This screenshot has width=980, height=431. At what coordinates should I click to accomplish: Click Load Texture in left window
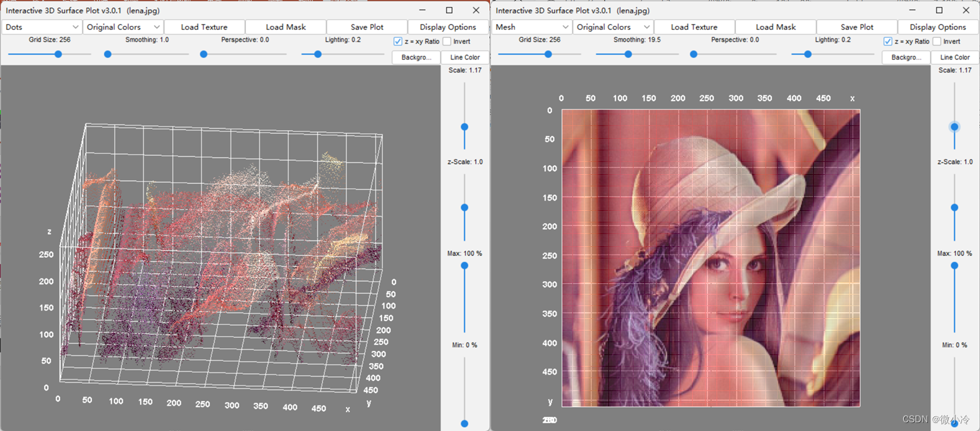[204, 27]
